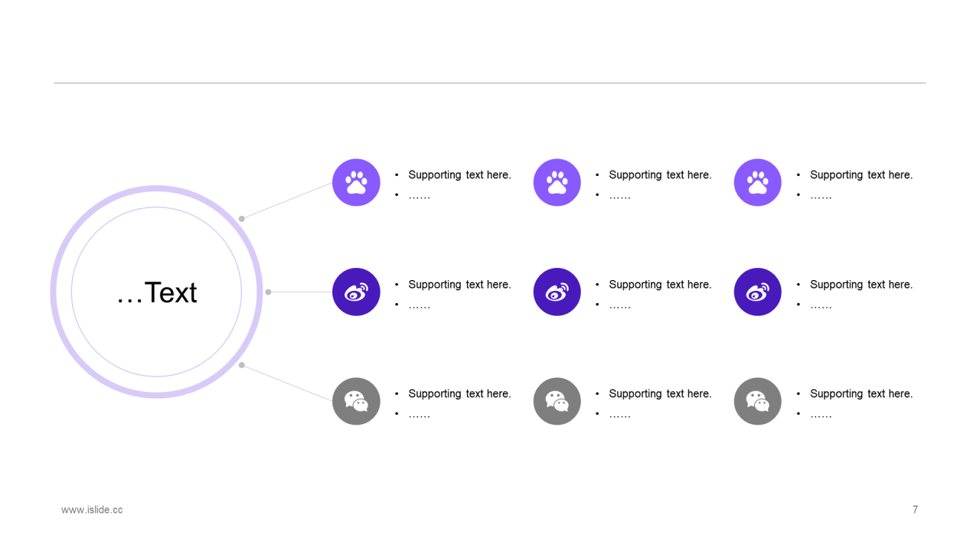Pick the leftmost gray WeChat bubbles icon
The image size is (980, 551).
tap(356, 401)
